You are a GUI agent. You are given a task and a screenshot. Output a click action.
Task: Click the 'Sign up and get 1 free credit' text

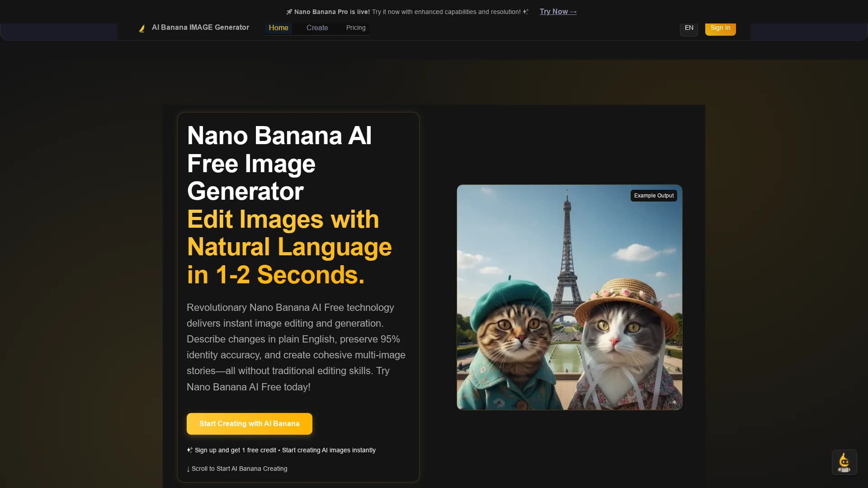(x=236, y=450)
